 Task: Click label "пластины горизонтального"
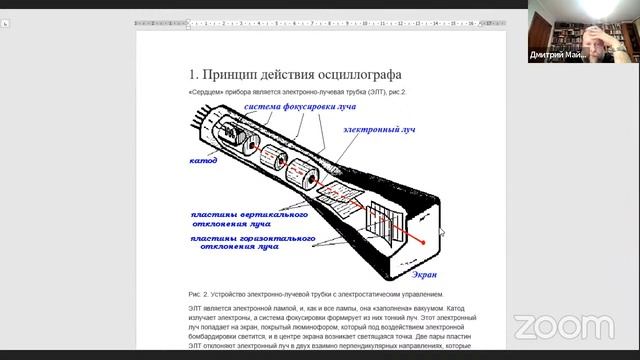(x=253, y=238)
